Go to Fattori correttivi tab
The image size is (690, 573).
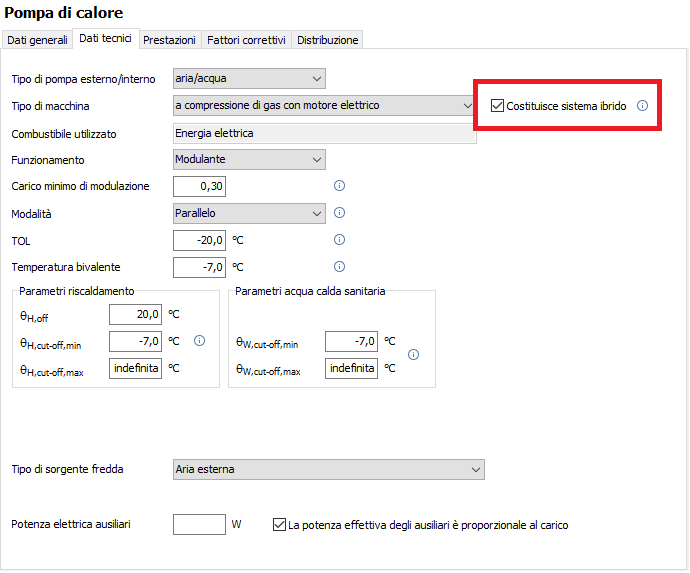point(246,40)
